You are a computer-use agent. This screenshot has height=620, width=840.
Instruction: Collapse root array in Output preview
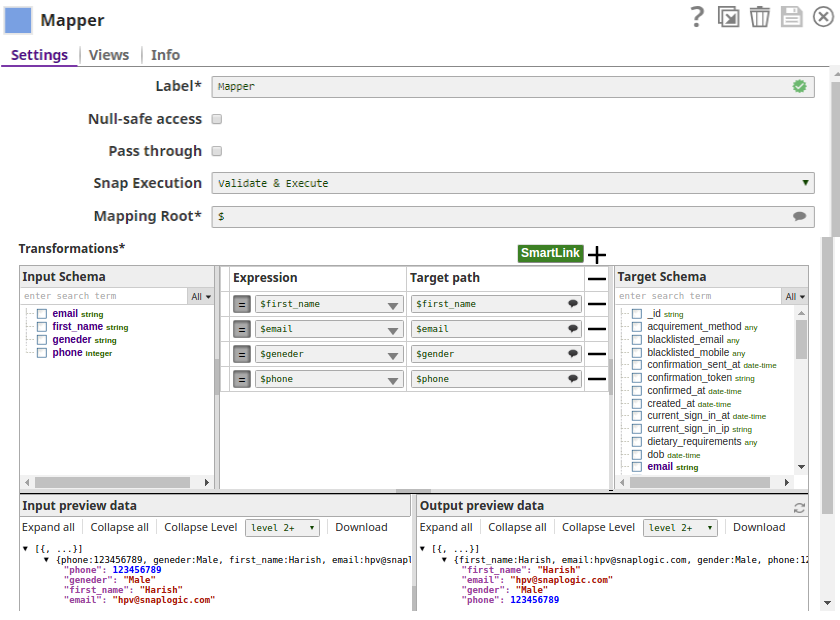pos(423,549)
